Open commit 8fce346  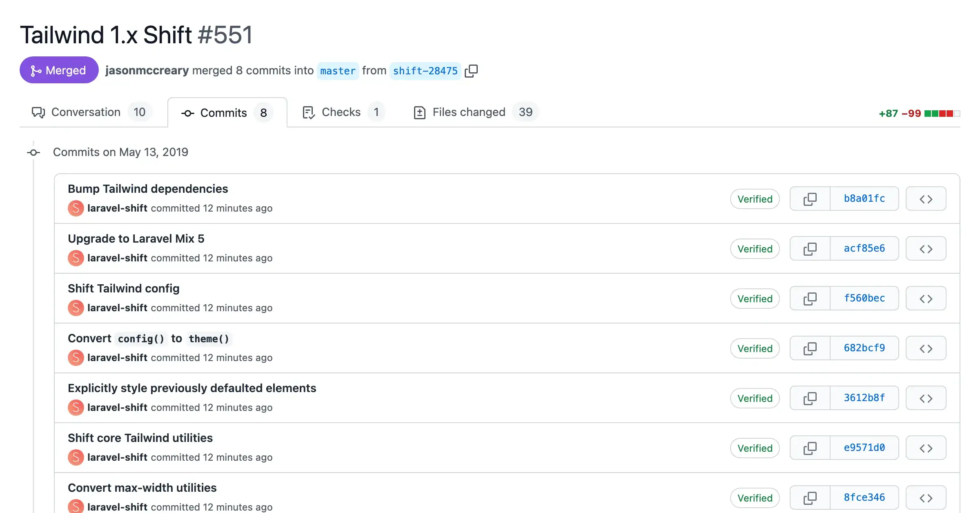864,497
